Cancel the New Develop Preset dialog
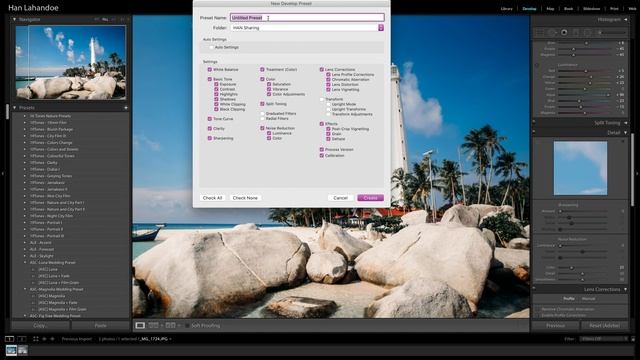 point(340,198)
